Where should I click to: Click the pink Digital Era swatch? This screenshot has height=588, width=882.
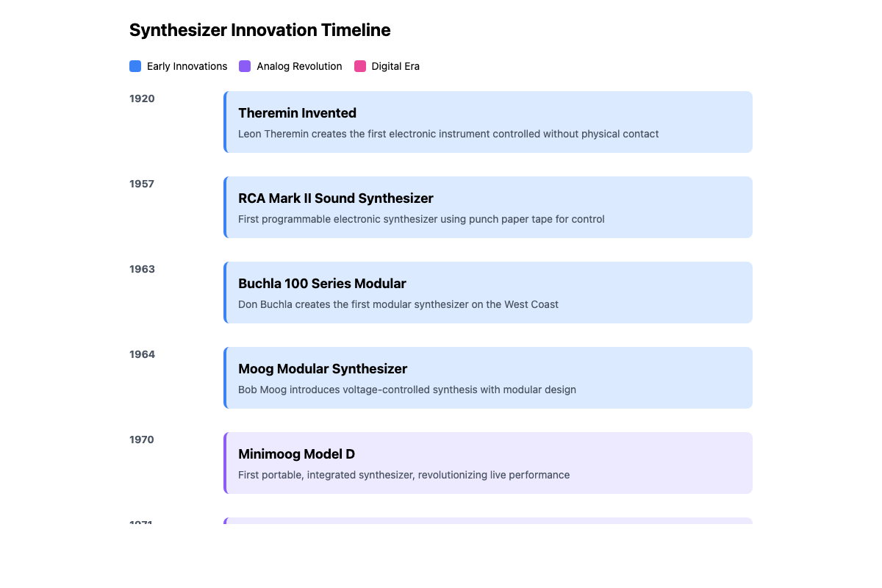pos(360,66)
